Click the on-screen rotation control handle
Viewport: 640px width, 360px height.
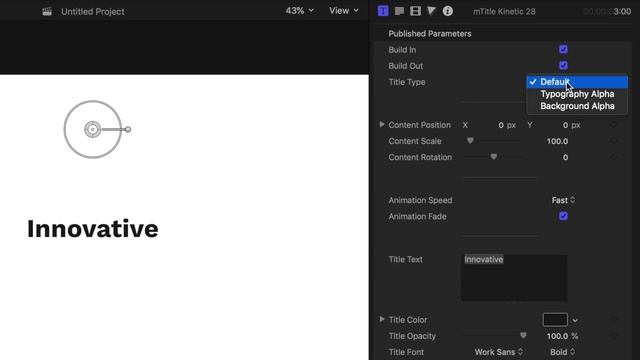(x=128, y=129)
